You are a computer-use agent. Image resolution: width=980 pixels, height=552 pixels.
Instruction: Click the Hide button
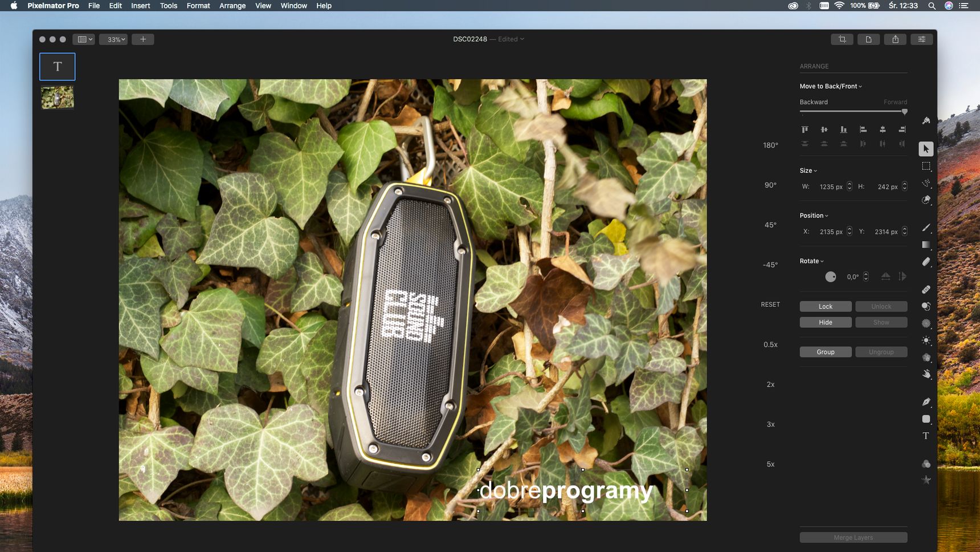826,322
